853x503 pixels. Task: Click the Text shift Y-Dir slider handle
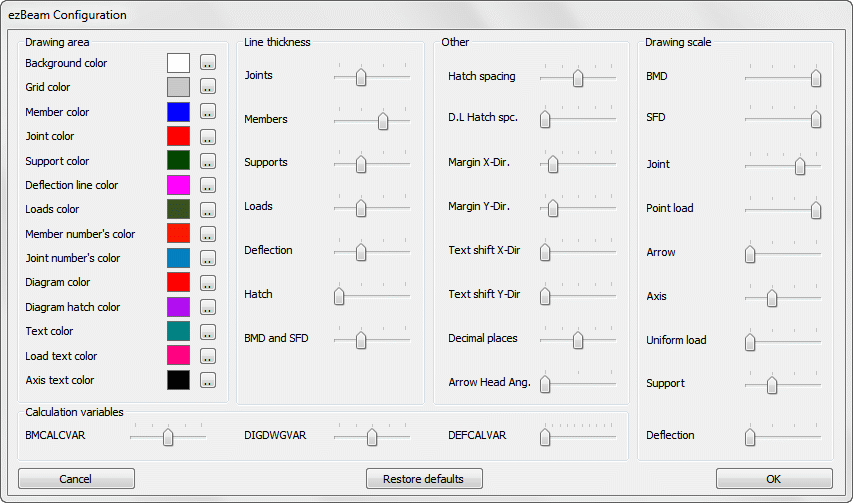[x=545, y=296]
